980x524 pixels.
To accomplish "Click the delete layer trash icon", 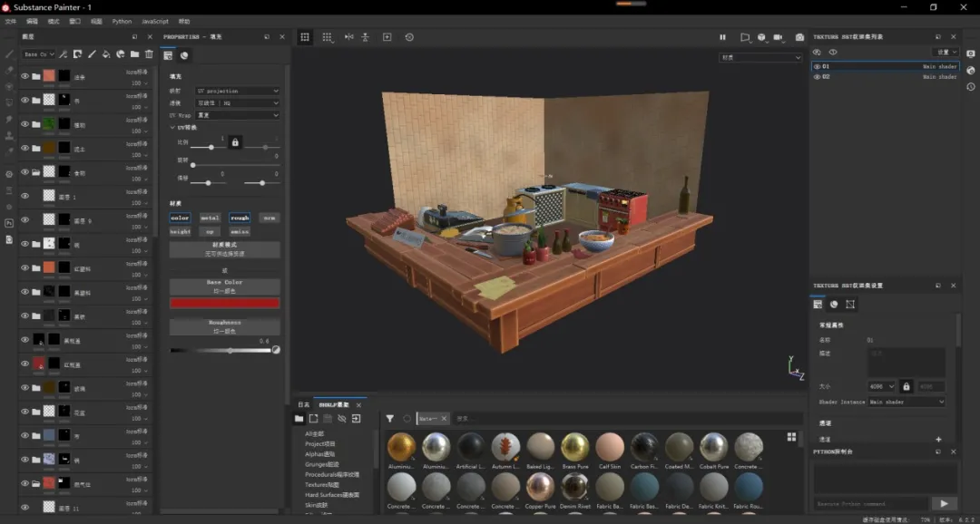I will (x=149, y=54).
